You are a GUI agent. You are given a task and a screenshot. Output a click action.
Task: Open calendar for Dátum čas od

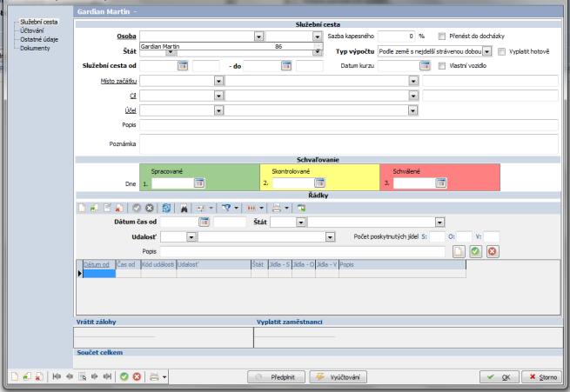(x=205, y=222)
